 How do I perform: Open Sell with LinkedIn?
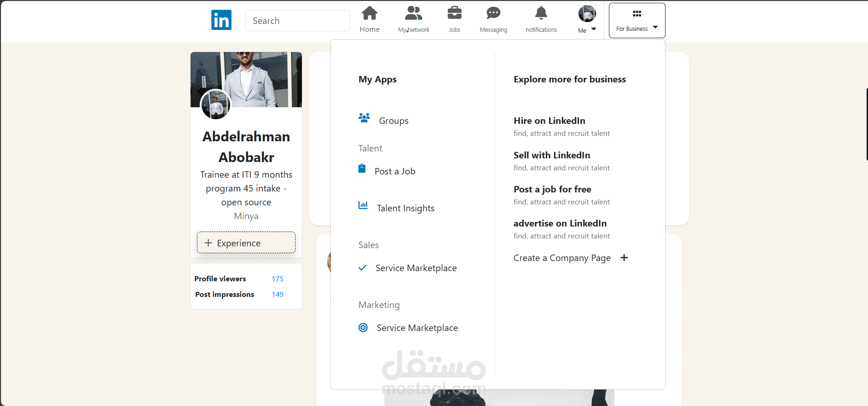pos(552,155)
